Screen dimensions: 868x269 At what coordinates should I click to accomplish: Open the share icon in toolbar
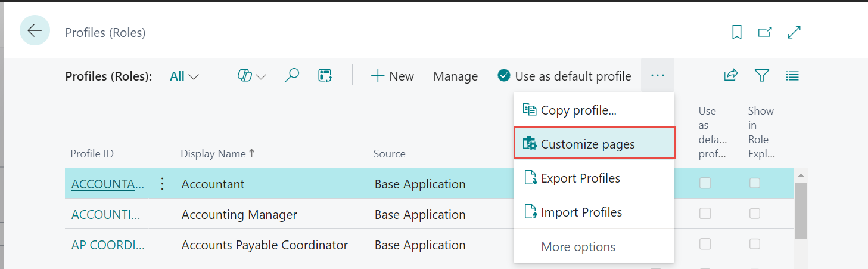point(730,75)
